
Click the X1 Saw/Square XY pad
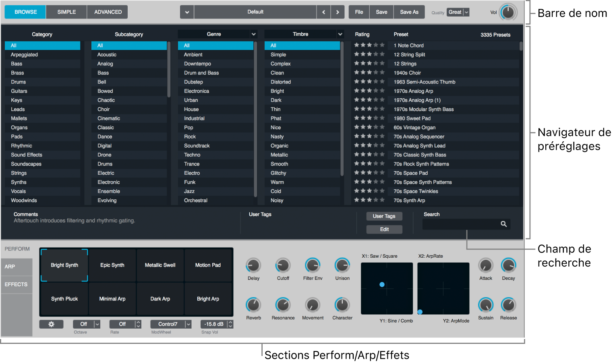click(387, 289)
